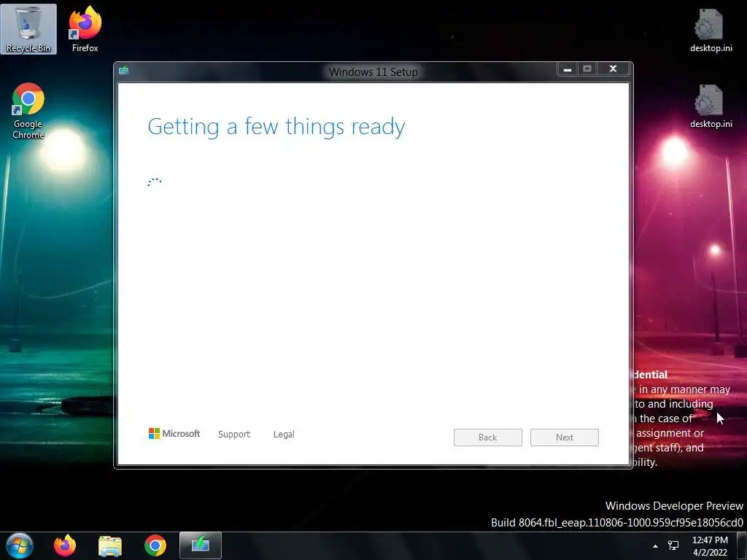Click the Getting a few things ready heading

pyautogui.click(x=276, y=127)
